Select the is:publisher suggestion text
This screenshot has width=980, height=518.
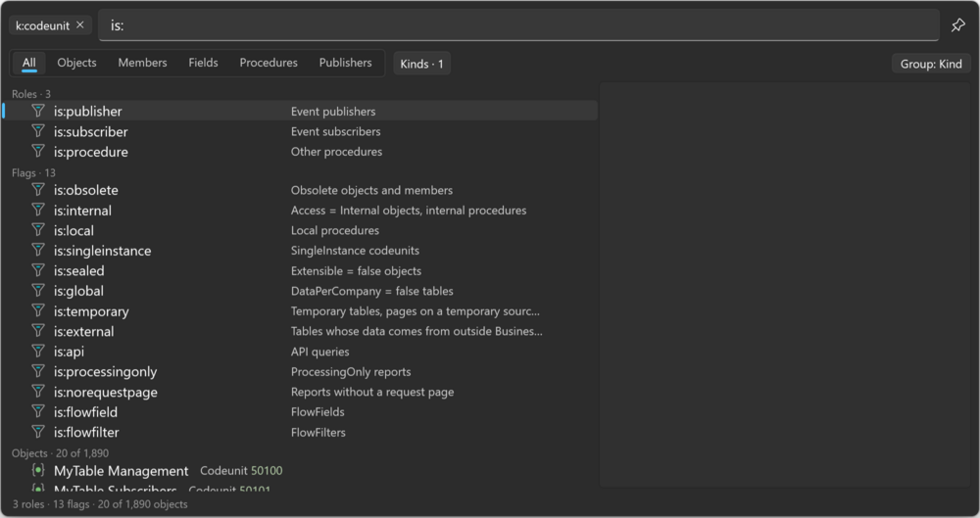click(87, 112)
